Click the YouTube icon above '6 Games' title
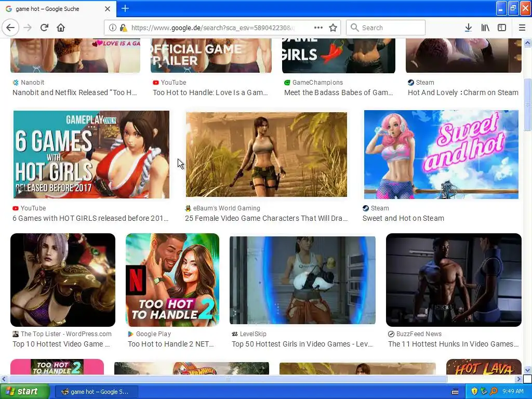This screenshot has height=399, width=532. pos(15,208)
